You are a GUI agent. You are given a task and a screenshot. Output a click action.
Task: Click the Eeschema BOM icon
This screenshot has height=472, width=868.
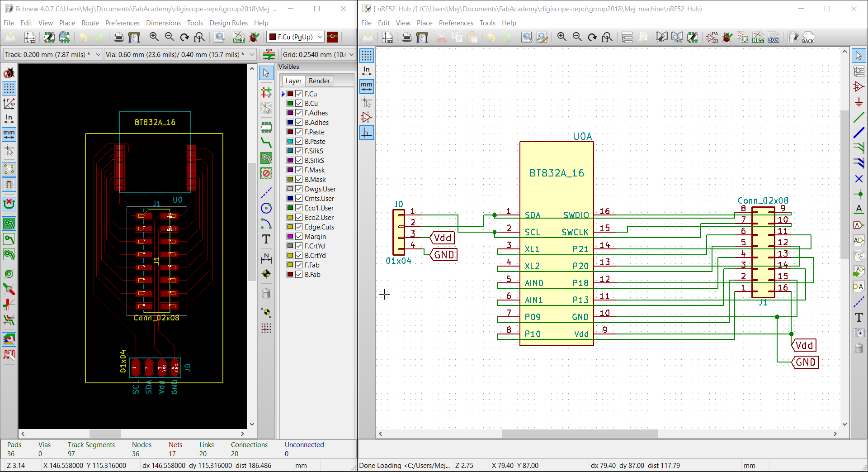(x=774, y=37)
